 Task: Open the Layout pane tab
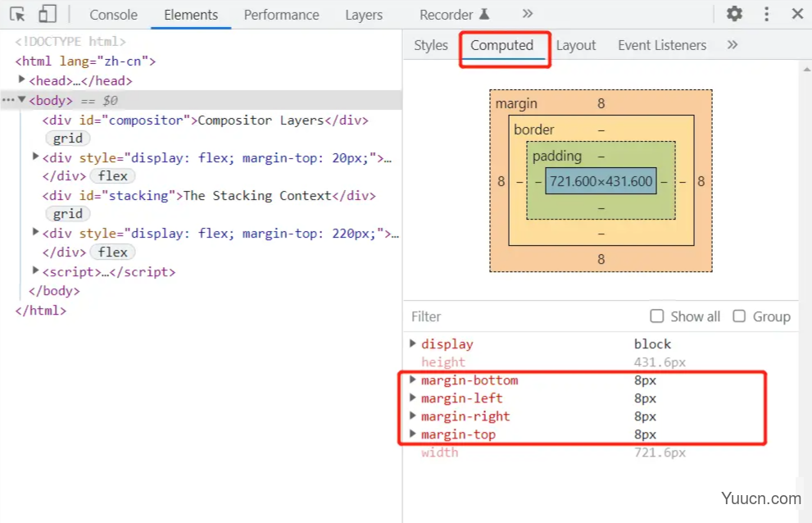(x=576, y=46)
